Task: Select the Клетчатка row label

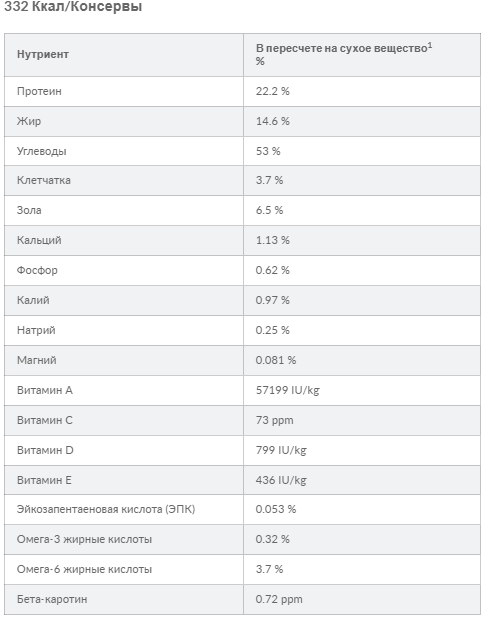Action: point(44,181)
